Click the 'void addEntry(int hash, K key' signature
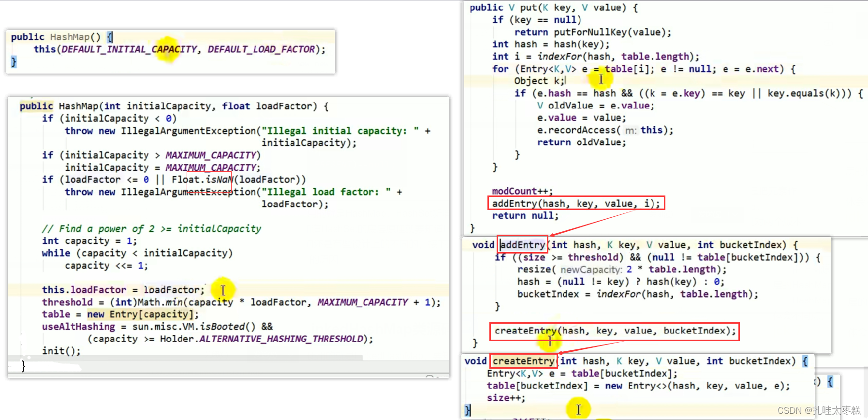868x420 pixels. [x=635, y=245]
